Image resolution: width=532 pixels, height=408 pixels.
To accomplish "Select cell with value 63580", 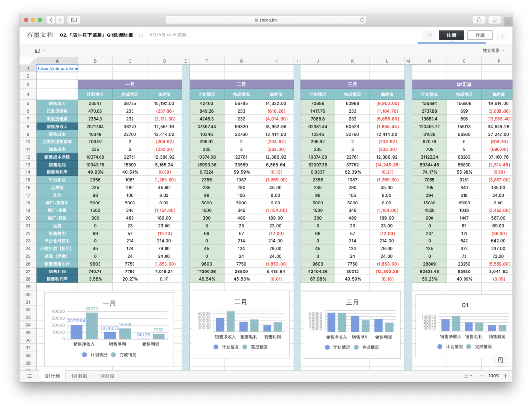I will pos(464,272).
